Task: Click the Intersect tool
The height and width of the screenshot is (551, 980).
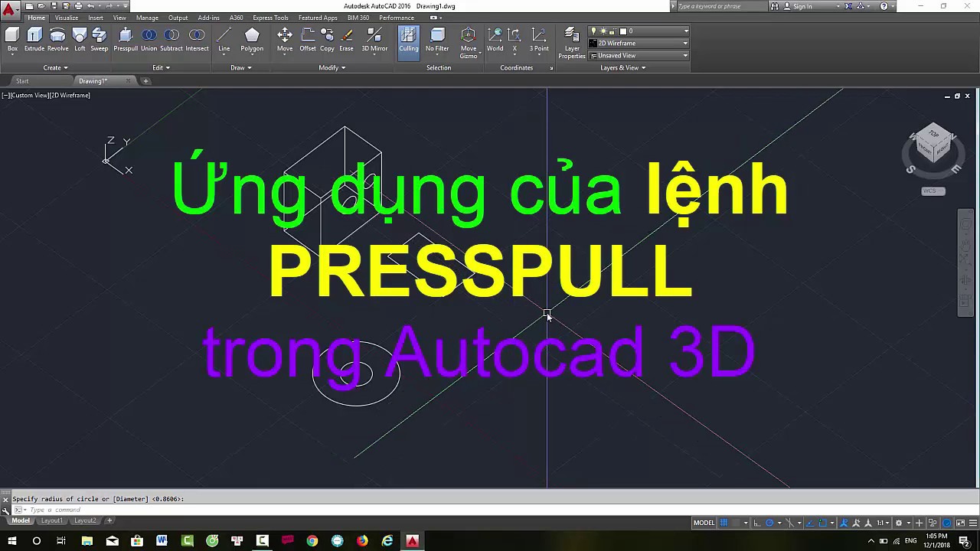Action: [197, 40]
